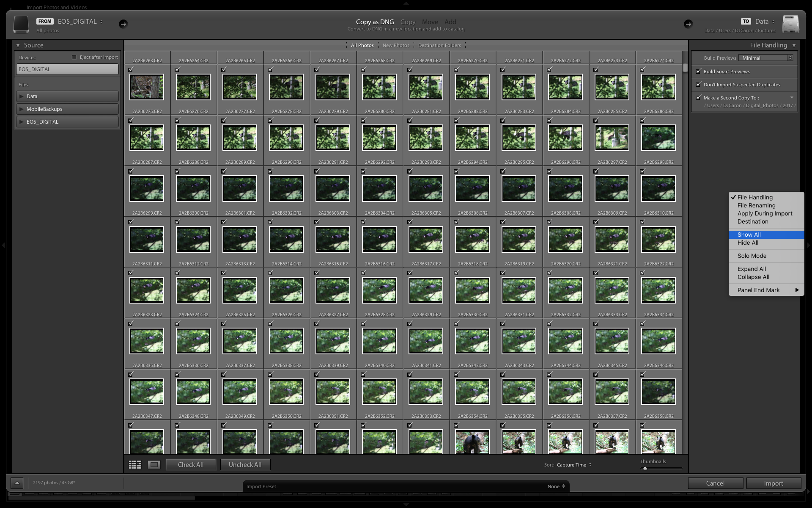This screenshot has width=812, height=508.
Task: Uncheck Make a Second Copy To
Action: coord(699,97)
